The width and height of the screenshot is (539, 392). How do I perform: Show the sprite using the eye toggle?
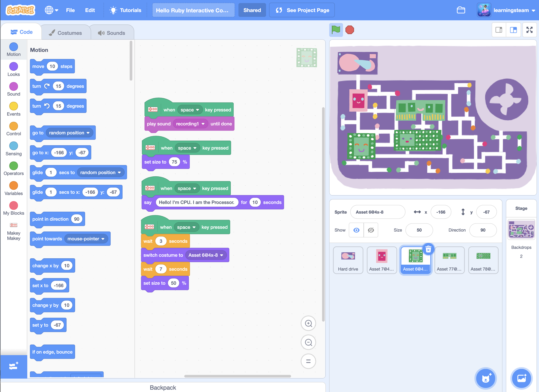click(x=356, y=230)
